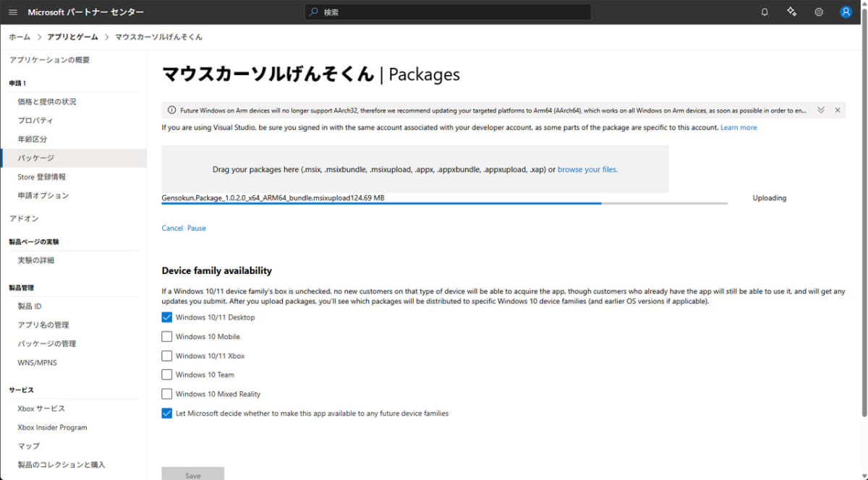Open プロパティ page

coord(35,121)
